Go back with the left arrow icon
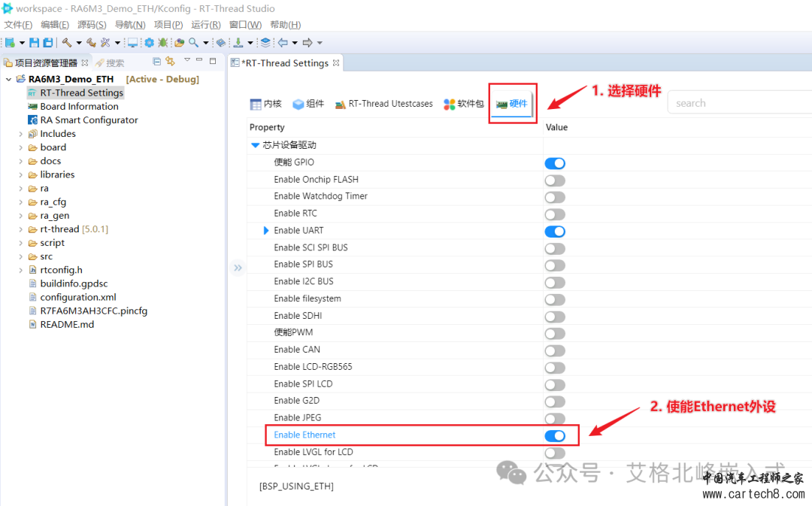 point(283,42)
